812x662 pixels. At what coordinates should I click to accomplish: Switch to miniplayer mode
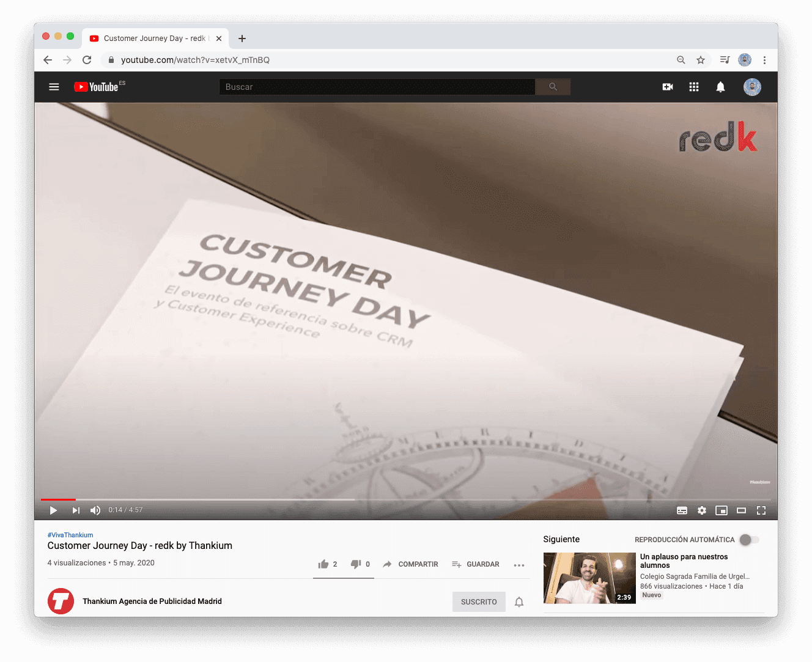pos(722,510)
